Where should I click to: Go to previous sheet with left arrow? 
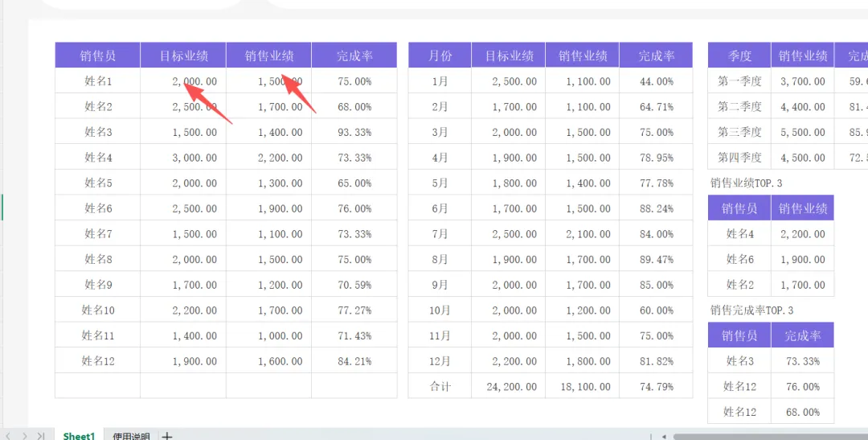coord(8,435)
